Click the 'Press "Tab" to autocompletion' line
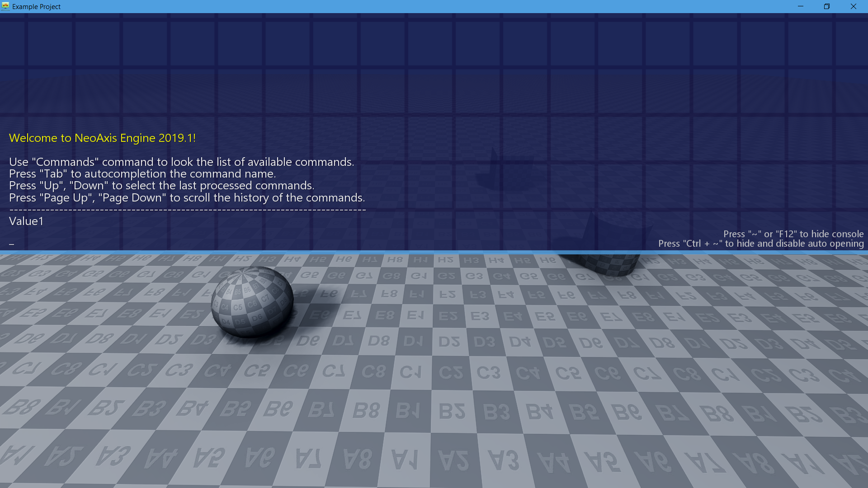The image size is (868, 488). pos(142,174)
